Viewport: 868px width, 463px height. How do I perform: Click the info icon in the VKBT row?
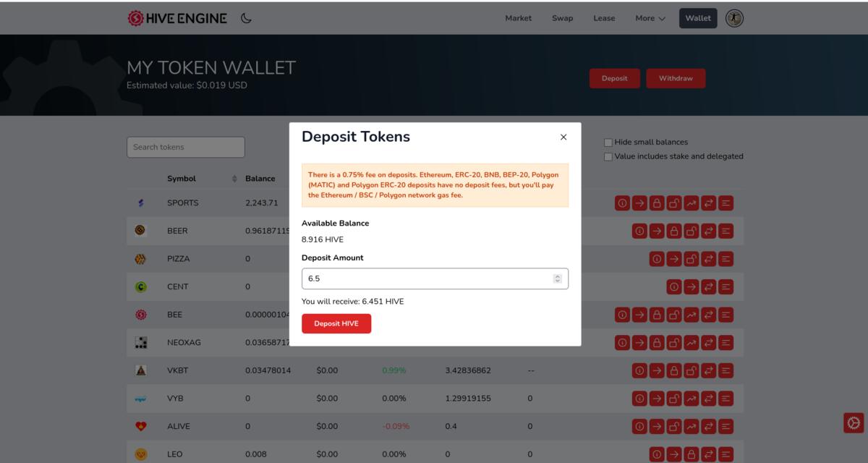pyautogui.click(x=639, y=371)
